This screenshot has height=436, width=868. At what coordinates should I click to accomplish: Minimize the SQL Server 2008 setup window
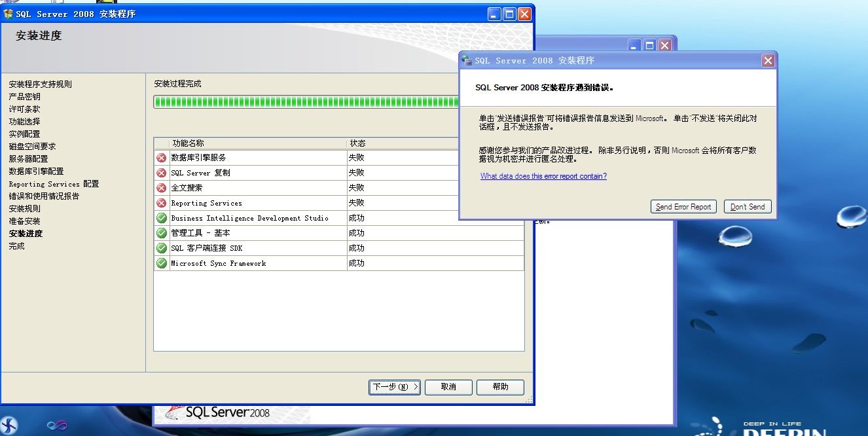(x=494, y=14)
